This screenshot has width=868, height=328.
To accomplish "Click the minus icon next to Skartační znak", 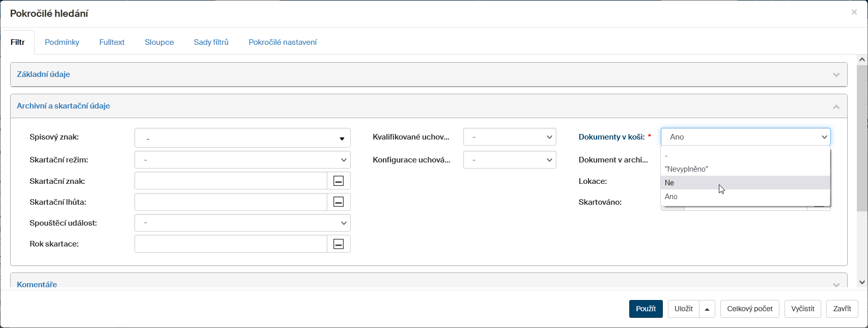I will pos(339,181).
